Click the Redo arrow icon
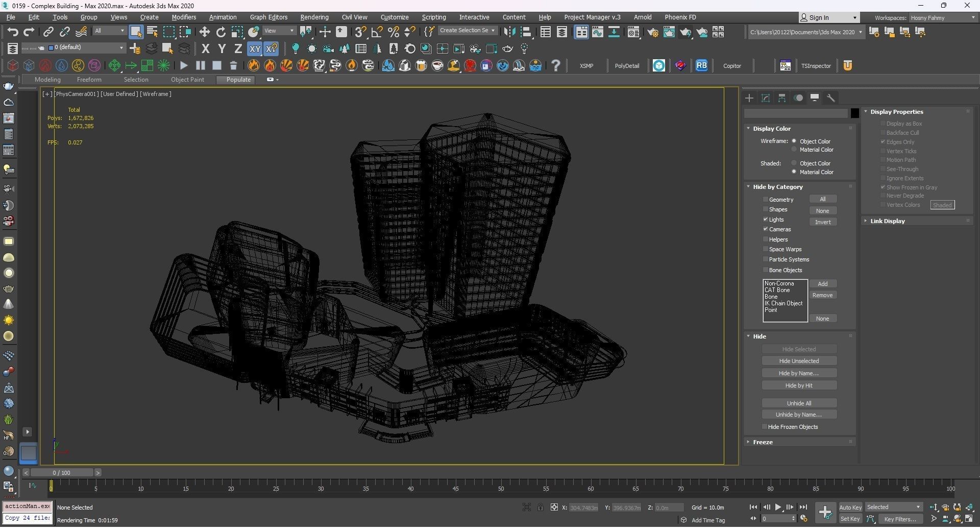 coord(29,32)
